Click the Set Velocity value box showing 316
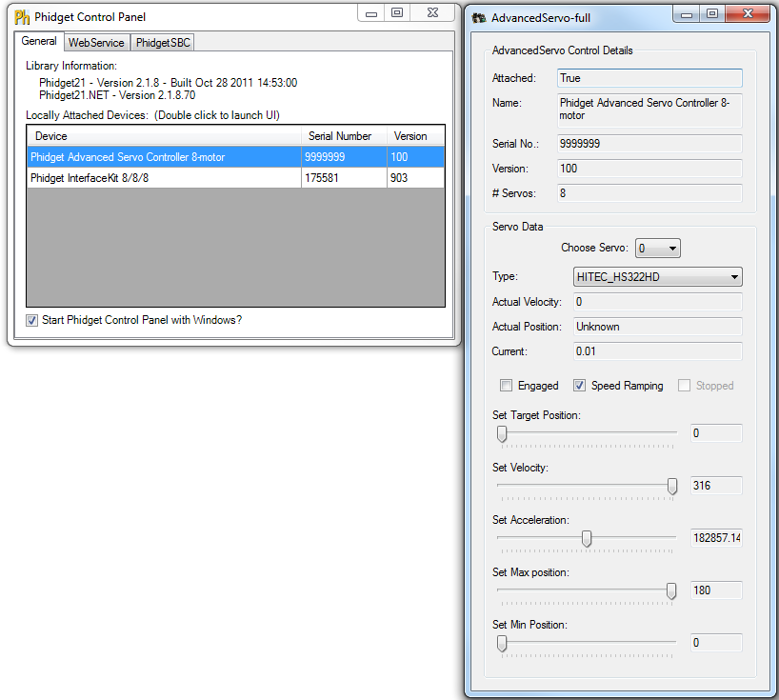 coord(716,486)
